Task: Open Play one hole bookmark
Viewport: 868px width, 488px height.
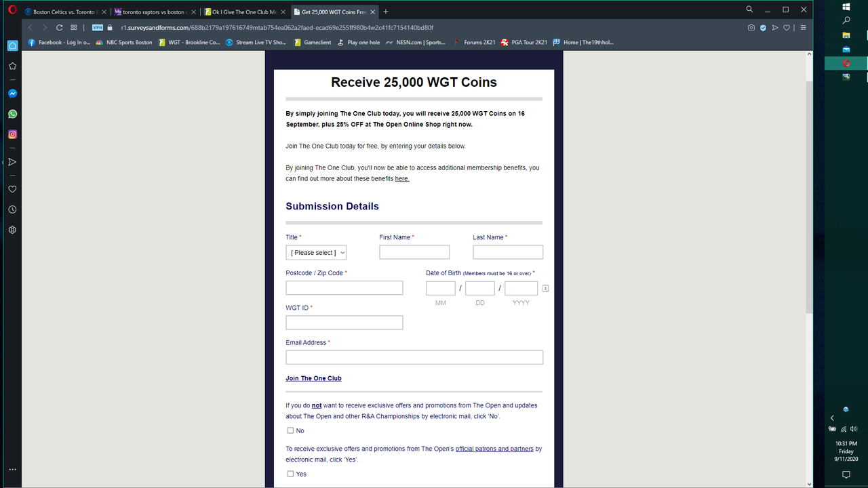Action: (359, 42)
